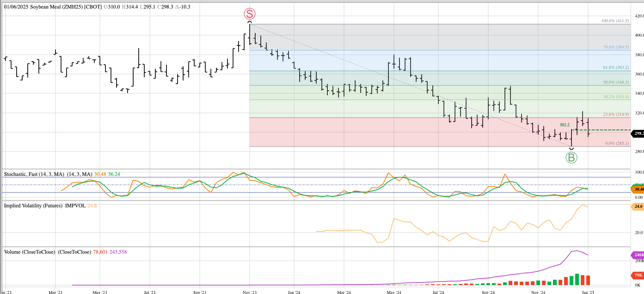The height and width of the screenshot is (294, 644).
Task: Click the green B buy signal marker
Action: (x=571, y=158)
